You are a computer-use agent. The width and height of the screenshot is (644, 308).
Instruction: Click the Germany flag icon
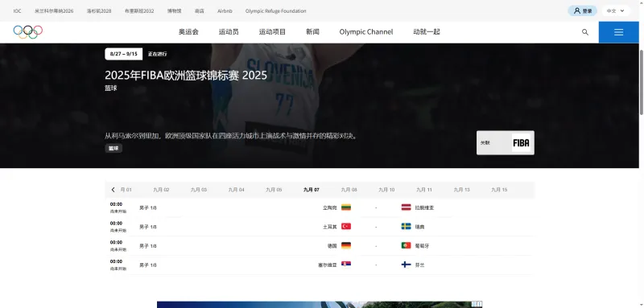[x=346, y=245]
